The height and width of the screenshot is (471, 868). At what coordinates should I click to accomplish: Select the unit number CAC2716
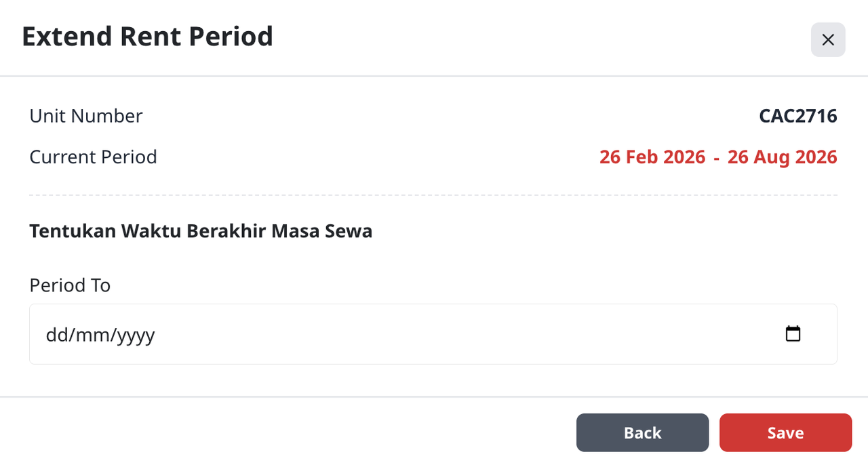(798, 116)
